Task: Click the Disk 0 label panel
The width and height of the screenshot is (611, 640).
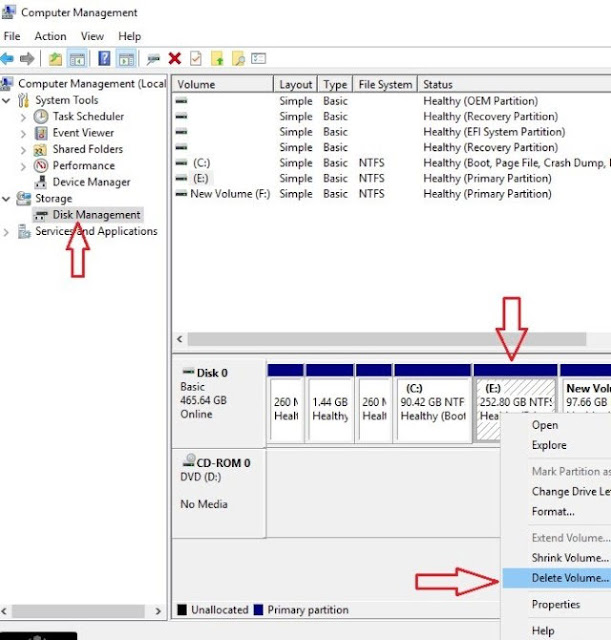Action: tap(219, 402)
